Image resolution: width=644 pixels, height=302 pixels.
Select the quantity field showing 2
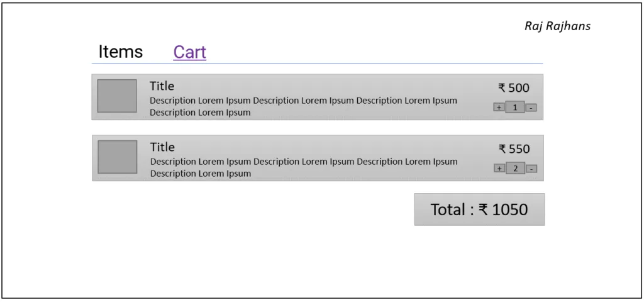[515, 168]
